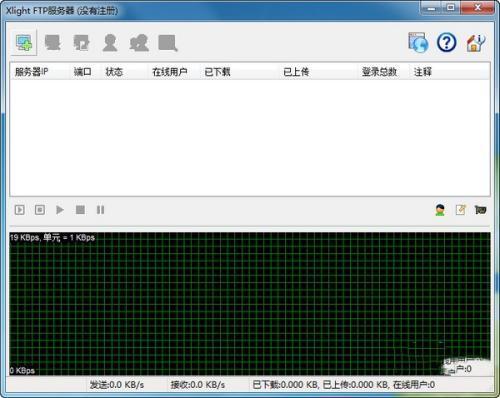Click the 已下载:0.000 KB status entry

285,385
